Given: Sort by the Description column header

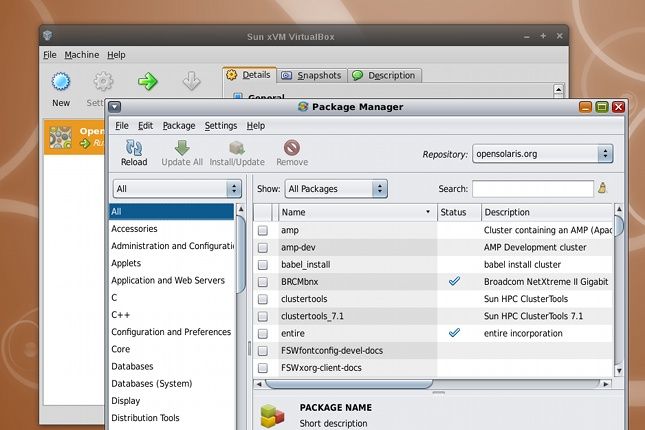Looking at the screenshot, I should [547, 212].
